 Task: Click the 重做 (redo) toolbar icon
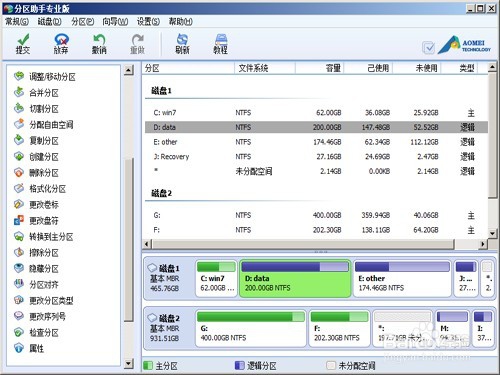(x=137, y=44)
